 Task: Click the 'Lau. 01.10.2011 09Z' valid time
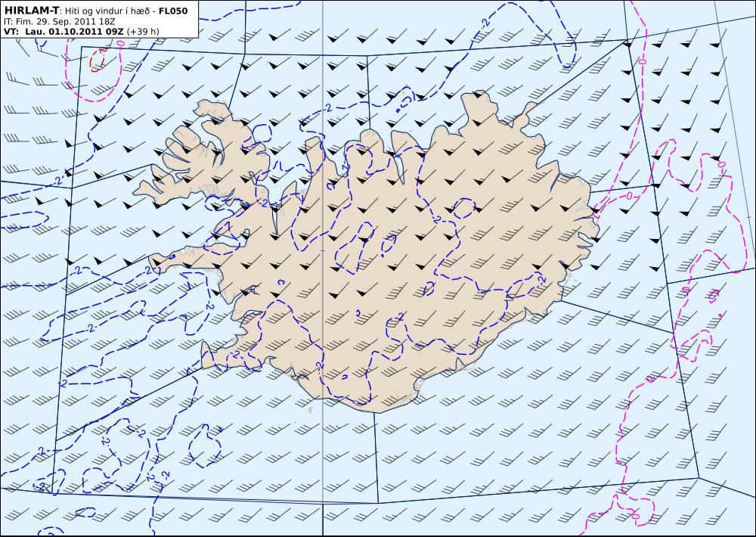74,31
